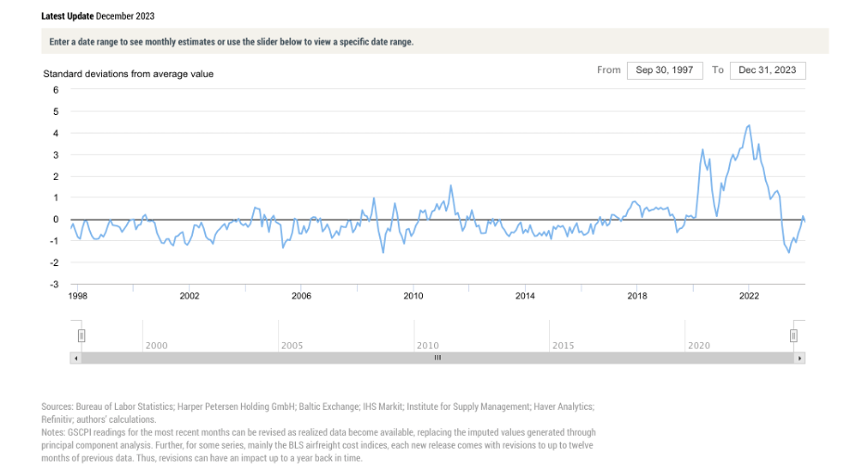Screen dimensions: 868x471
Task: Select the 2005 marker on the range timeline
Action: click(x=291, y=345)
